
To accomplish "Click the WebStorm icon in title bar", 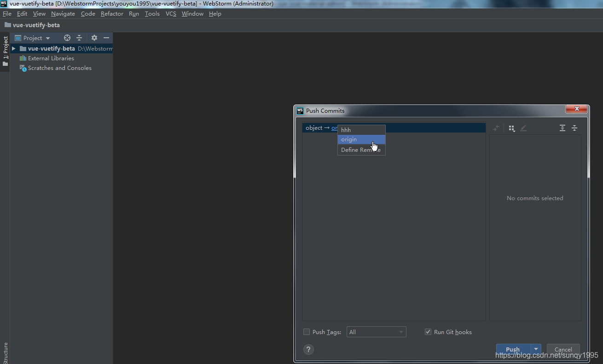I will pos(4,4).
